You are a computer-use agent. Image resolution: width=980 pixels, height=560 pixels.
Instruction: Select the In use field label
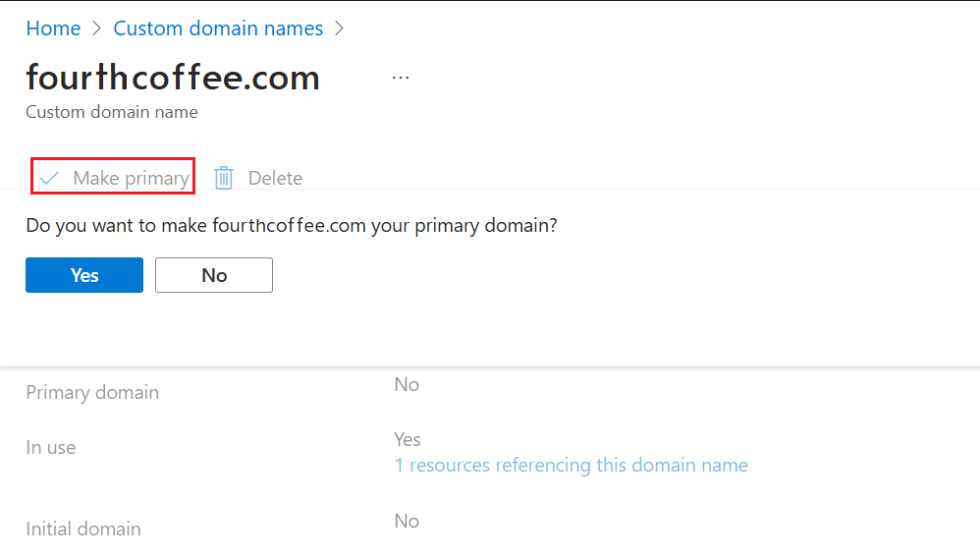51,447
